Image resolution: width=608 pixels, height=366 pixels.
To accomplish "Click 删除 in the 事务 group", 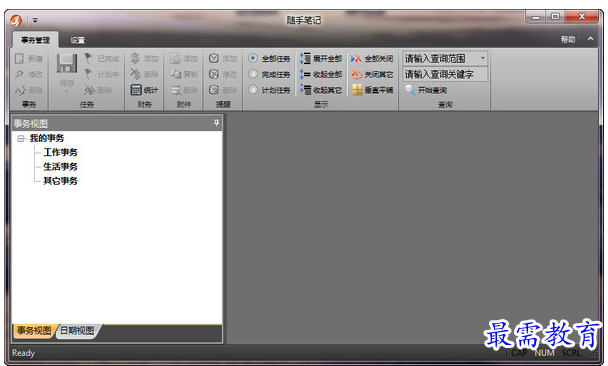I will (x=29, y=90).
